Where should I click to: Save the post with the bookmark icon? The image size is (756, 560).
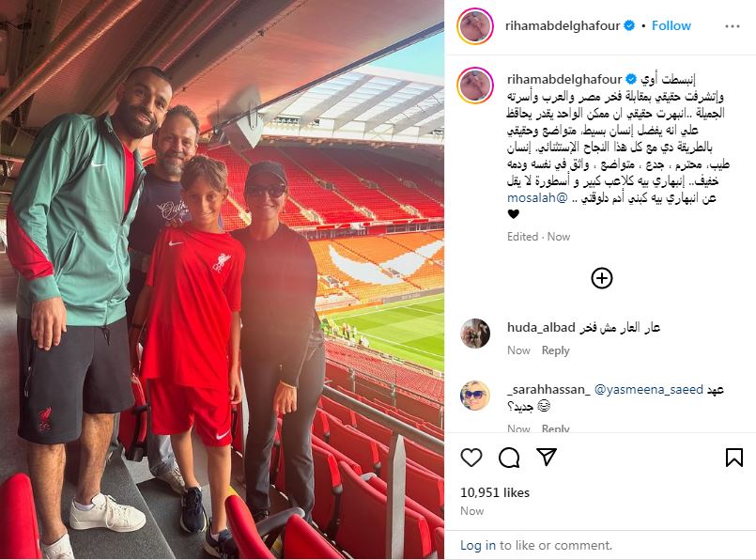[733, 458]
